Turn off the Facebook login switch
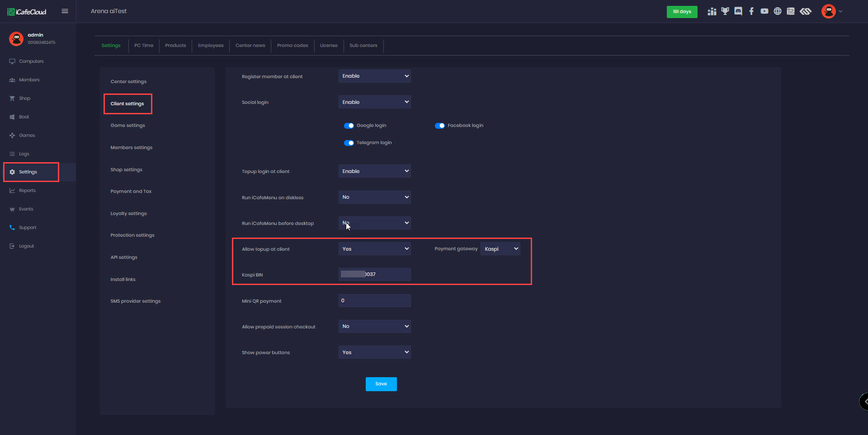Screen dimensions: 868x435 coord(439,126)
